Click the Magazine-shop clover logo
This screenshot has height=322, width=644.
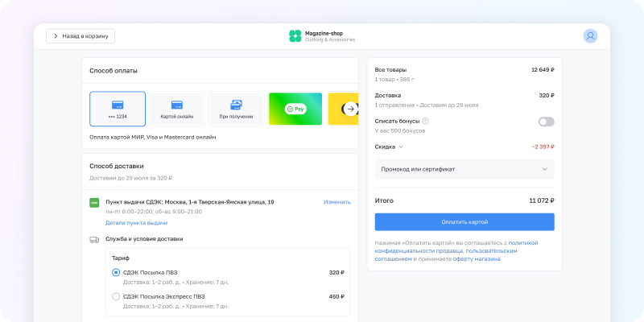pyautogui.click(x=295, y=36)
